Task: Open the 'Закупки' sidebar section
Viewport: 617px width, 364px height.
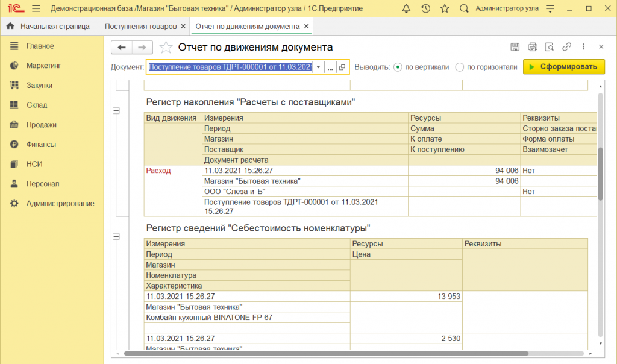Action: [39, 86]
